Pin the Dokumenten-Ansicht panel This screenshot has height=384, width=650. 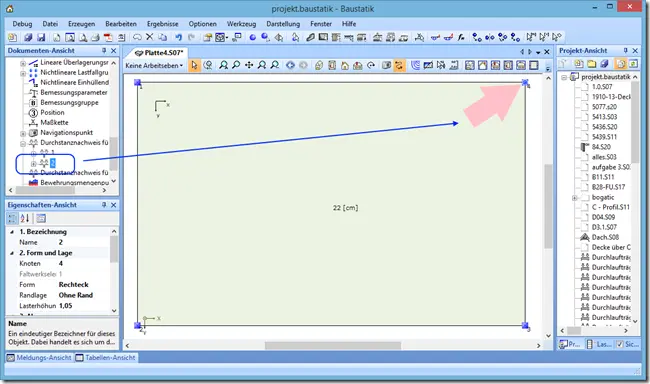tap(104, 51)
